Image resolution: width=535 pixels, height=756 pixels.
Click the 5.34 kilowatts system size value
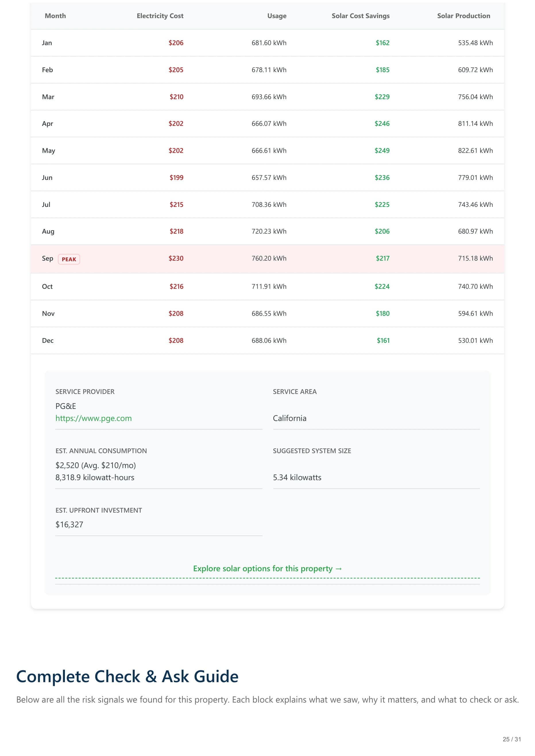297,478
